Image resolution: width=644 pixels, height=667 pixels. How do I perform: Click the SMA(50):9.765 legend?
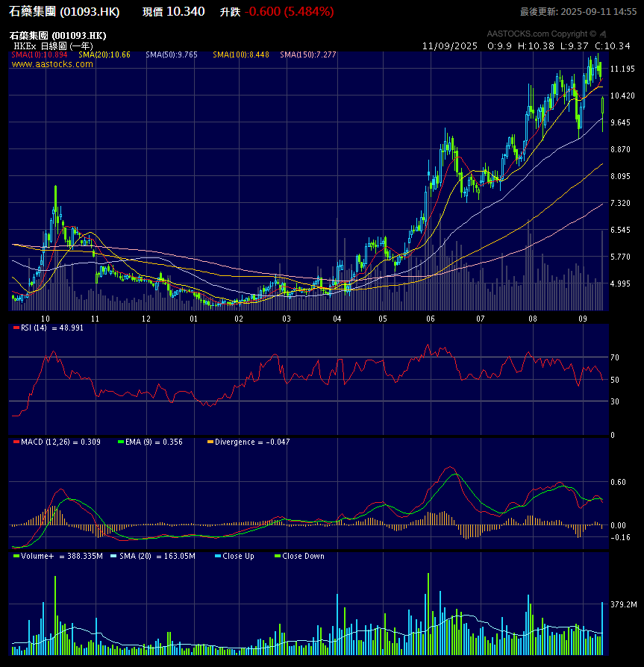[x=172, y=54]
